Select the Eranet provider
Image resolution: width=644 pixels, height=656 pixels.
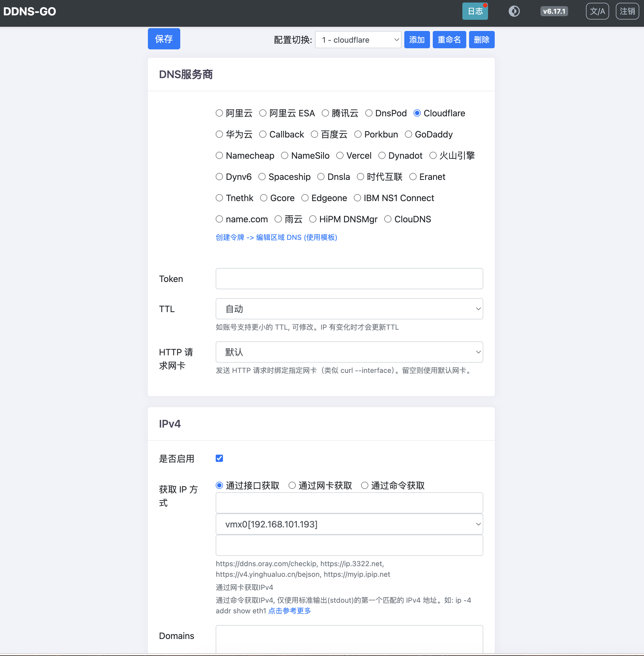tap(413, 177)
